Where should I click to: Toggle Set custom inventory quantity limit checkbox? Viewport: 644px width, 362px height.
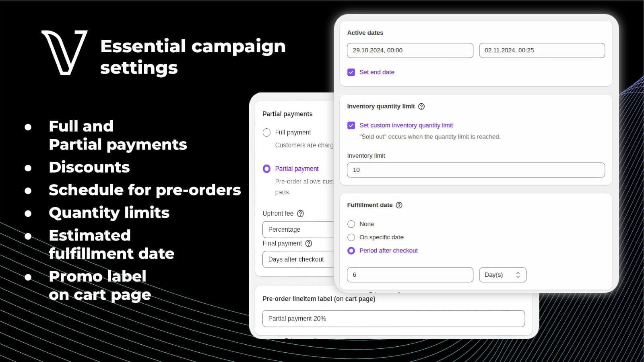point(351,125)
